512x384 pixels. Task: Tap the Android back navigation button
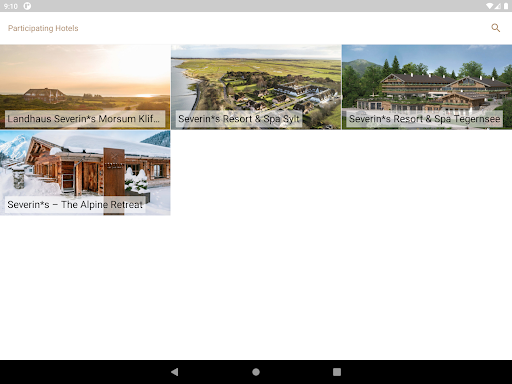pos(174,372)
